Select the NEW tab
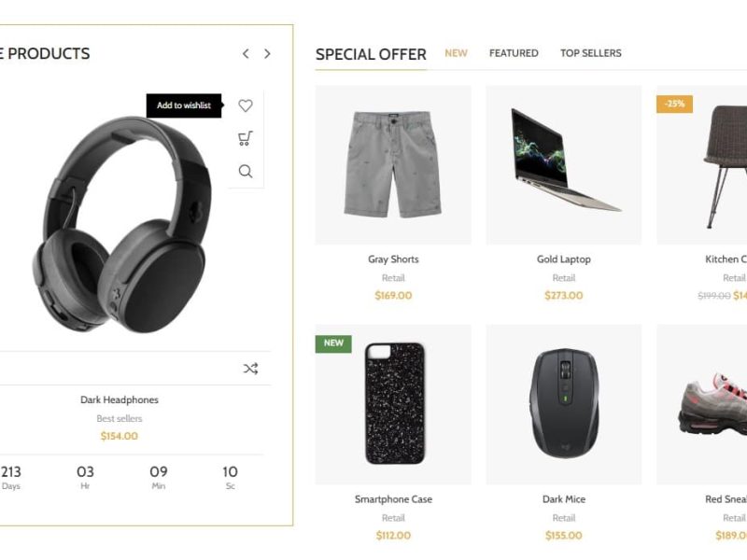 456,53
